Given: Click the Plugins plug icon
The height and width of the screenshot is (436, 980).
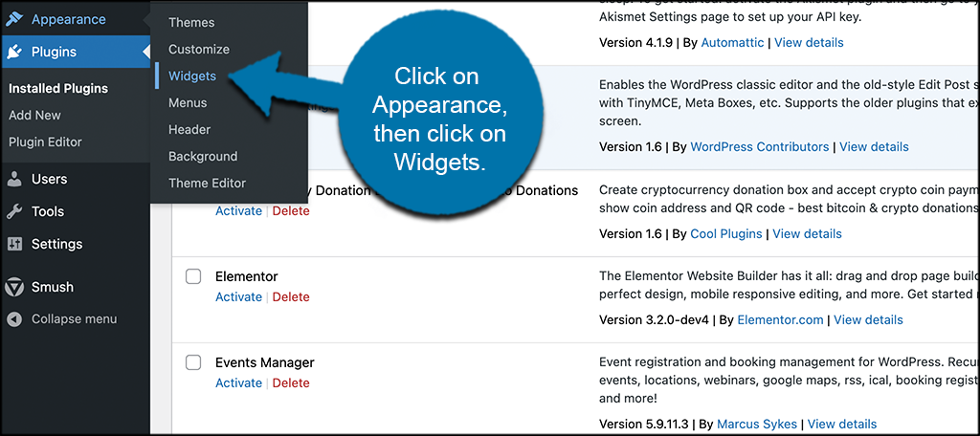Looking at the screenshot, I should click(14, 52).
